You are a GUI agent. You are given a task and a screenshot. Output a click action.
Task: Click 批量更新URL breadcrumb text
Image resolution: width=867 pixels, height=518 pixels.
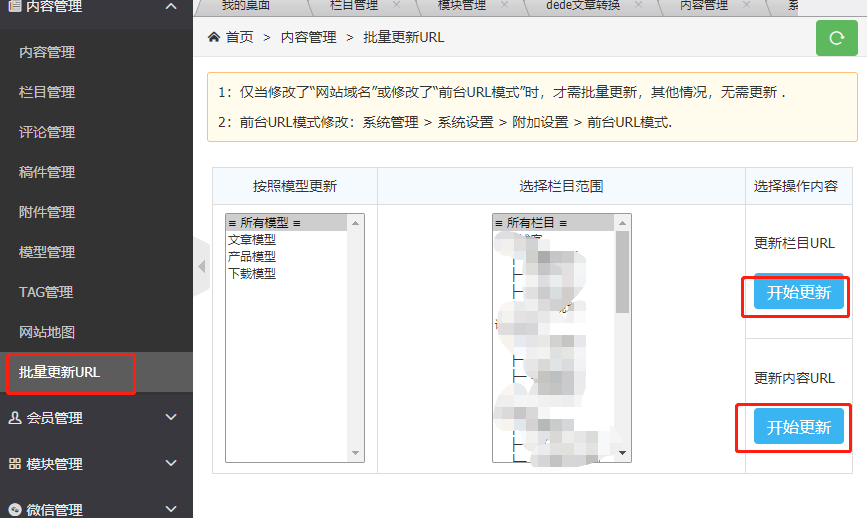click(404, 37)
